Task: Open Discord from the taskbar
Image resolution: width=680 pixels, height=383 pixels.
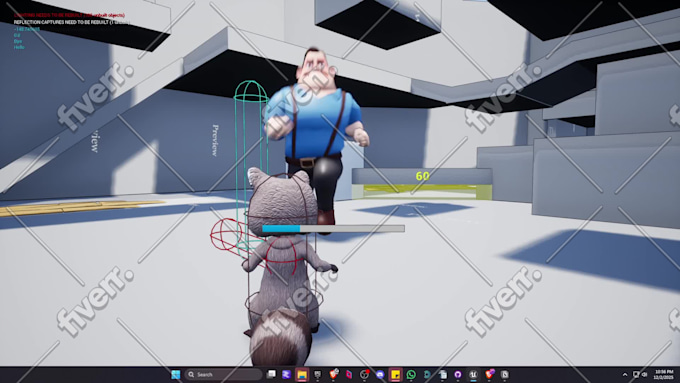Action: (380, 374)
